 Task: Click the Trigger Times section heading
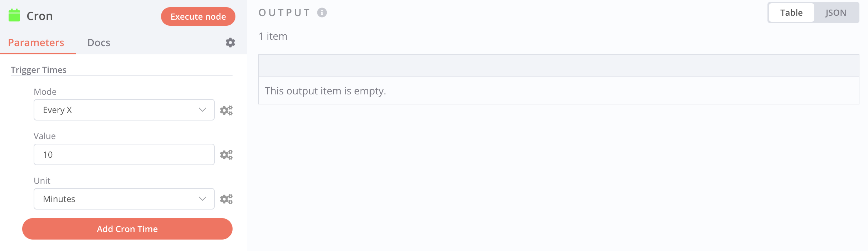tap(39, 70)
